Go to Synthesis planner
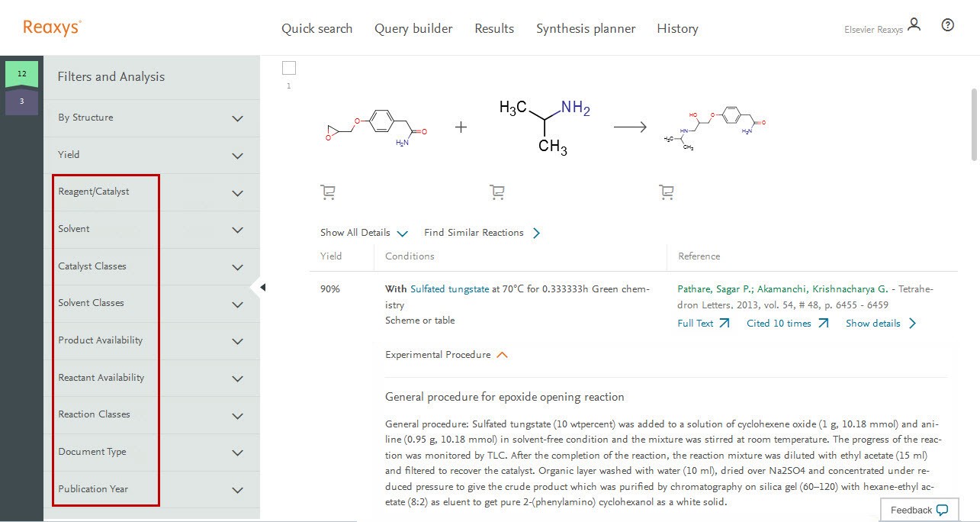 click(x=585, y=29)
